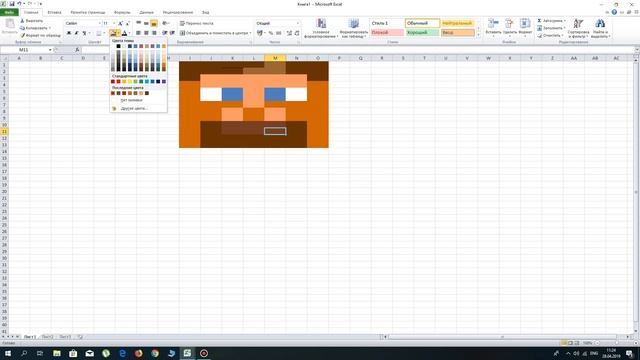
Task: Open the borders dropdown arrow
Action: point(104,33)
